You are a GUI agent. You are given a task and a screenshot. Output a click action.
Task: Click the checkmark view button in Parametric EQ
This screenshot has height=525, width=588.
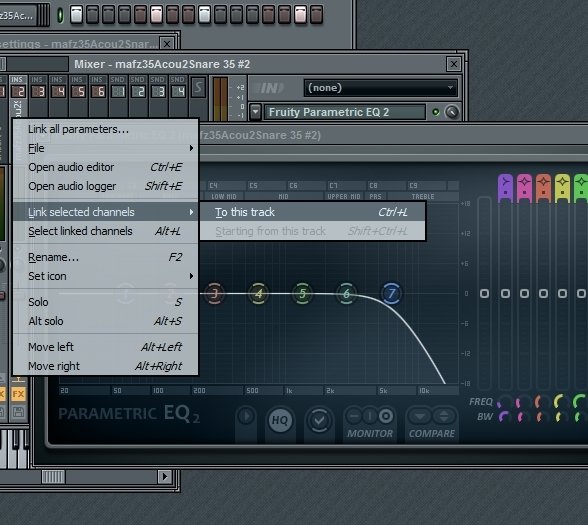(x=319, y=420)
